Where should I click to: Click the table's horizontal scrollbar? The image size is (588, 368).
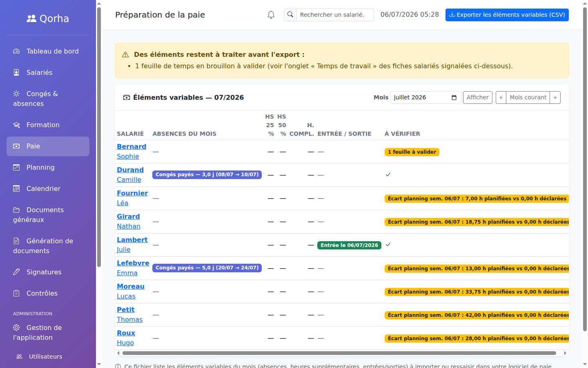click(x=339, y=353)
